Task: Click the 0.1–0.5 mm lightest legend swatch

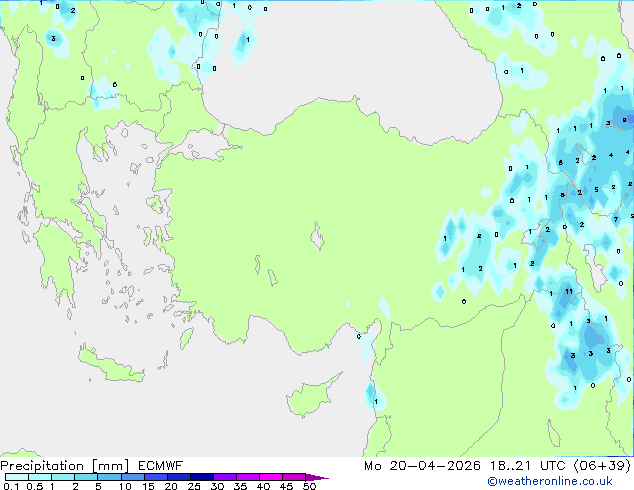Action: click(17, 477)
